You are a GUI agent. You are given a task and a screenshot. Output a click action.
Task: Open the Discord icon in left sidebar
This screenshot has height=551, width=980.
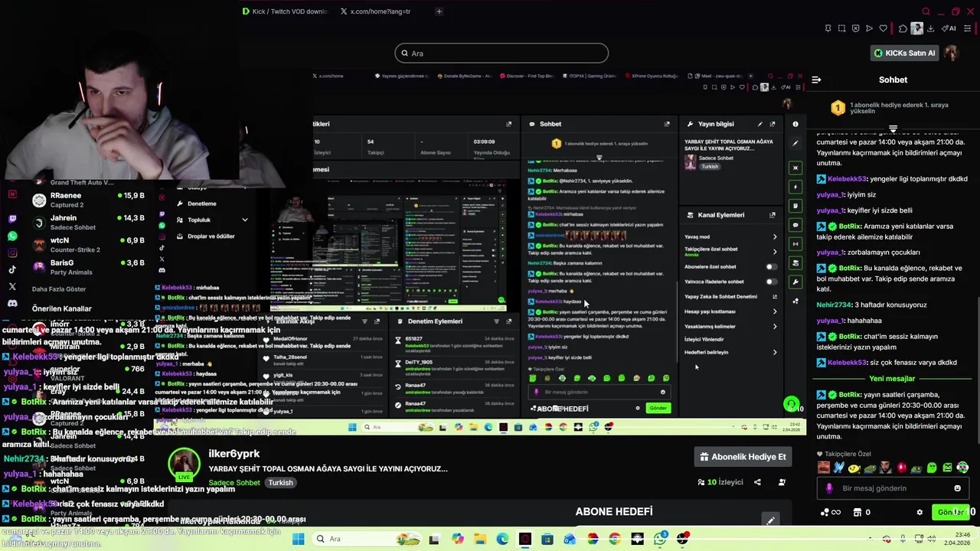pyautogui.click(x=12, y=303)
